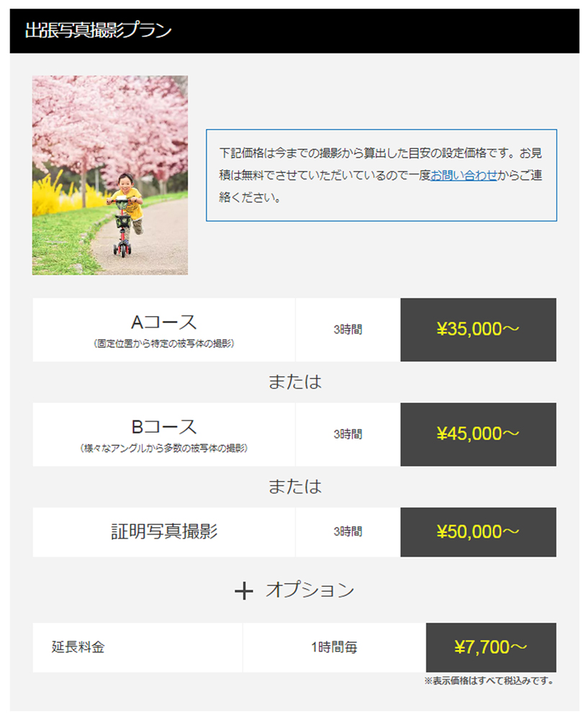
Task: Click the ¥50,000〜 price box
Action: (x=478, y=532)
